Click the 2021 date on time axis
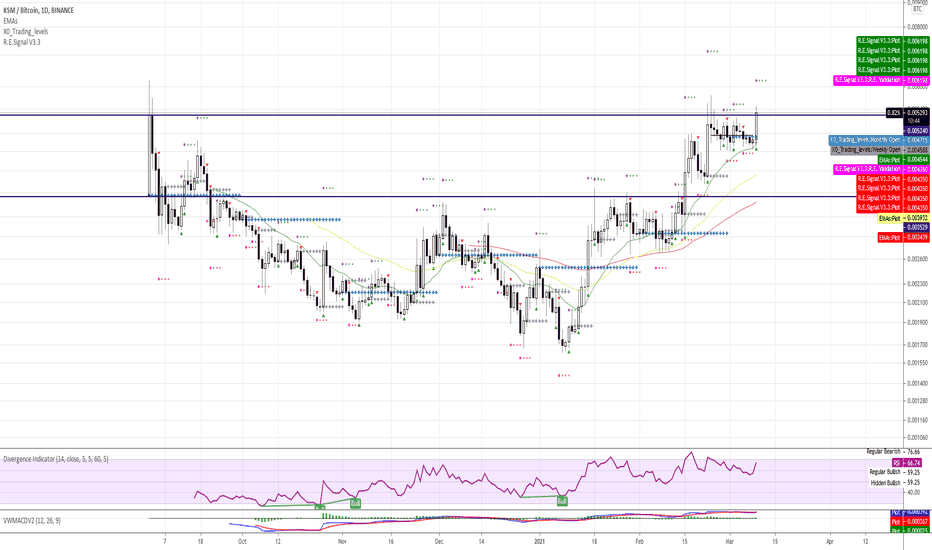Image resolution: width=932 pixels, height=550 pixels. tap(539, 542)
